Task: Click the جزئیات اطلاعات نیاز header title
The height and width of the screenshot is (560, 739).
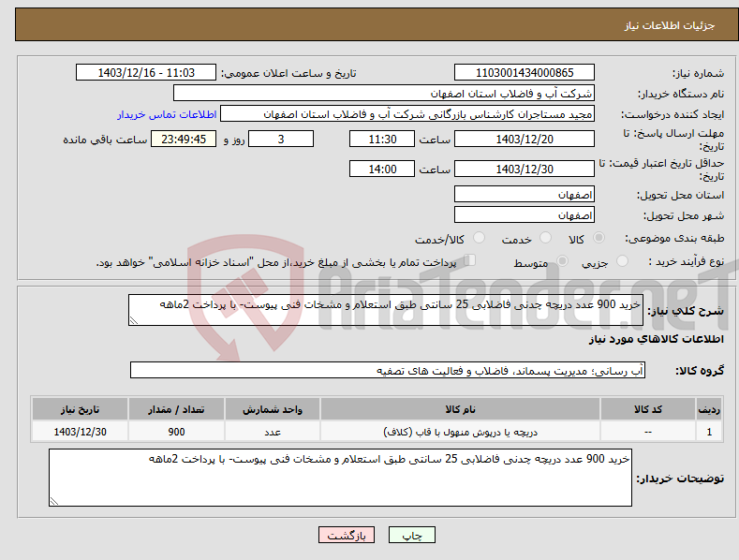Action: tap(670, 25)
